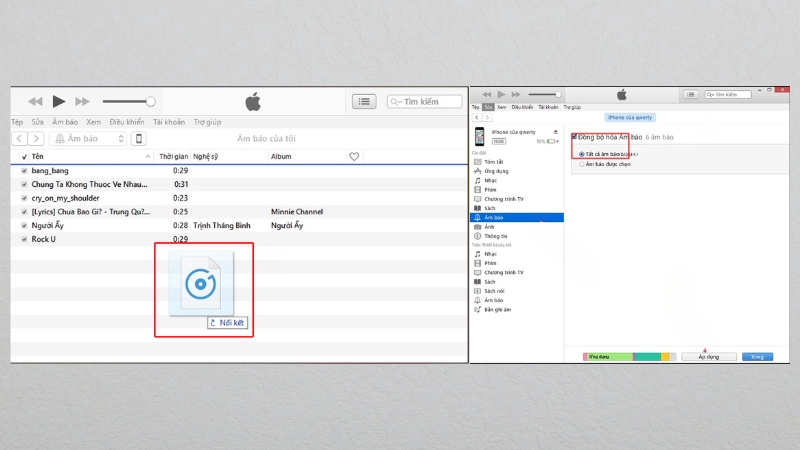The width and height of the screenshot is (800, 450).
Task: Click iPhone của qwerty tab button
Action: (x=630, y=117)
